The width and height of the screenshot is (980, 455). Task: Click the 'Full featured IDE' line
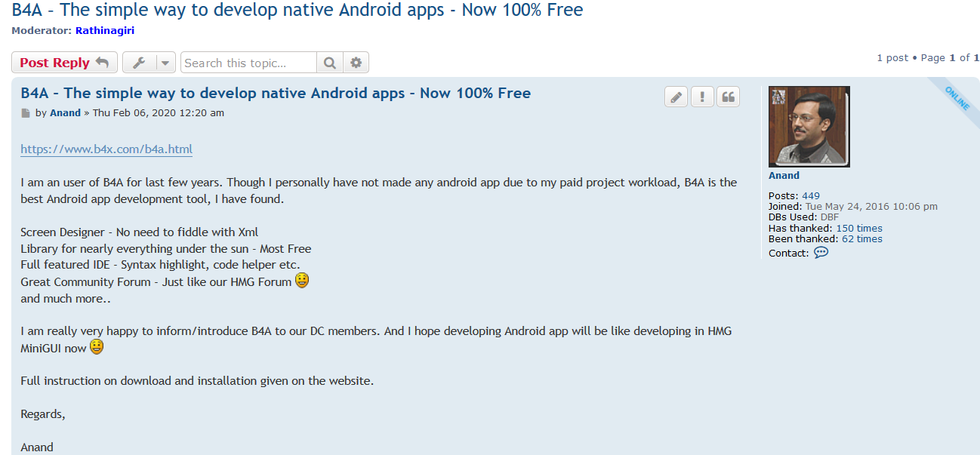pos(160,265)
